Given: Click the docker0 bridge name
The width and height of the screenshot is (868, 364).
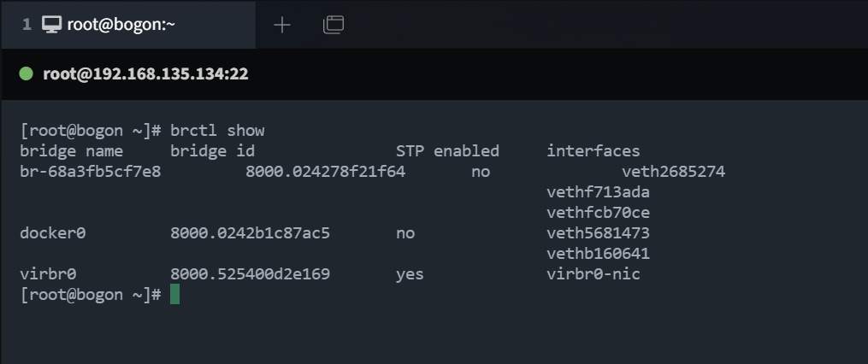Looking at the screenshot, I should [52, 233].
